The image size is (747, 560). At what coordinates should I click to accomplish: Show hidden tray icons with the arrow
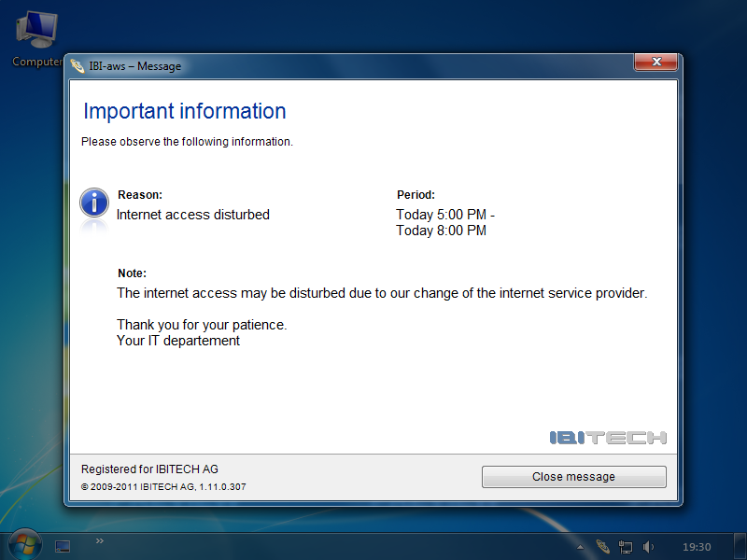581,547
